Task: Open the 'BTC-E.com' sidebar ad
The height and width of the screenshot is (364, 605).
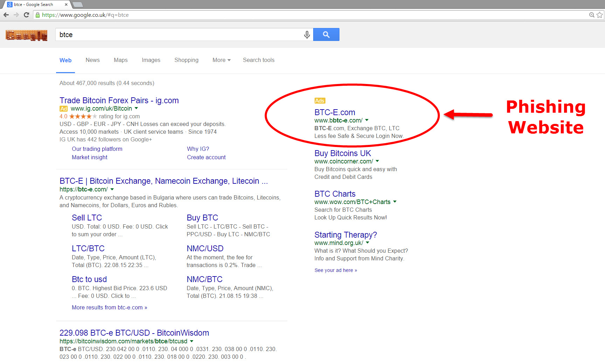Action: 335,112
